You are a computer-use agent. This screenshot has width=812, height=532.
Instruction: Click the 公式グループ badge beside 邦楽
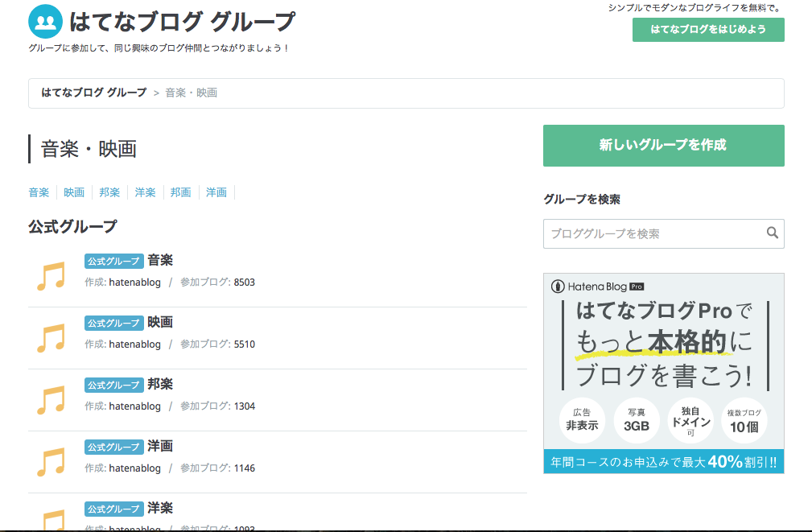(114, 385)
